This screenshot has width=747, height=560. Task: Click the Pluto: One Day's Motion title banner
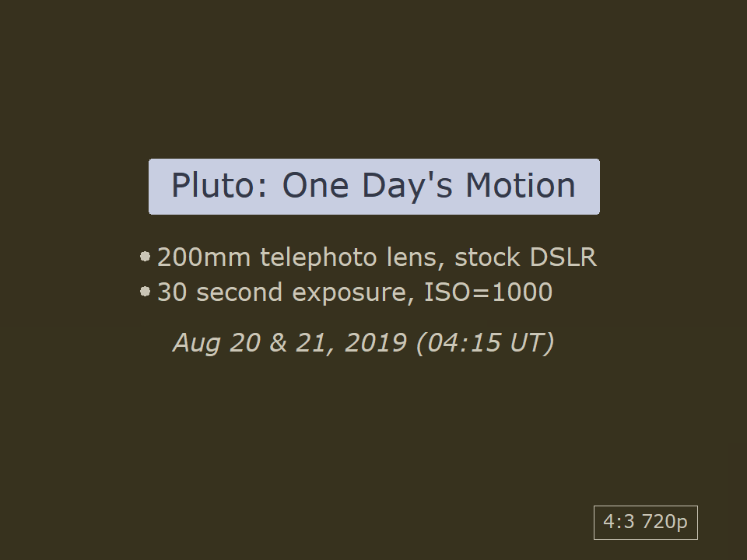click(x=373, y=187)
